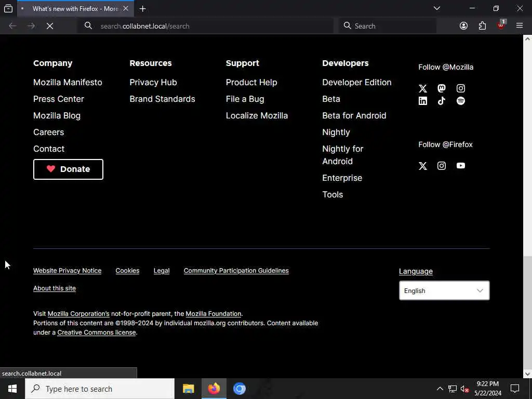This screenshot has width=532, height=399.
Task: Go forward to the next page
Action: [31, 26]
